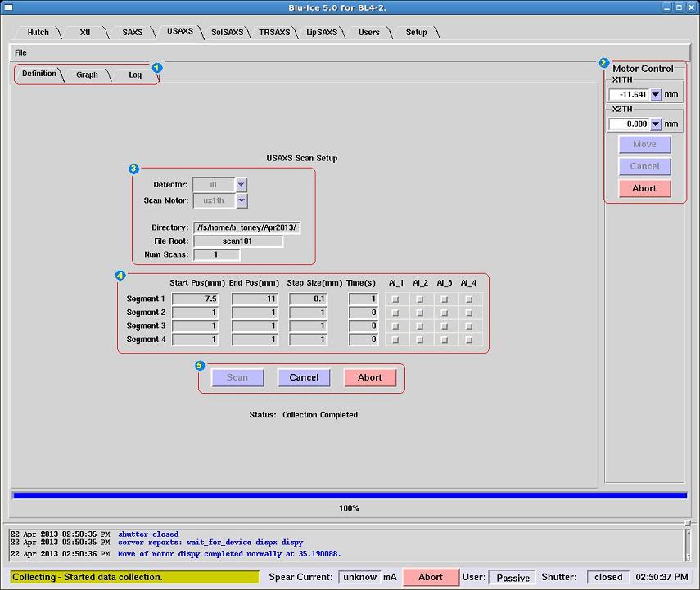Viewport: 700px width, 590px height.
Task: Open the File menu
Action: 20,52
